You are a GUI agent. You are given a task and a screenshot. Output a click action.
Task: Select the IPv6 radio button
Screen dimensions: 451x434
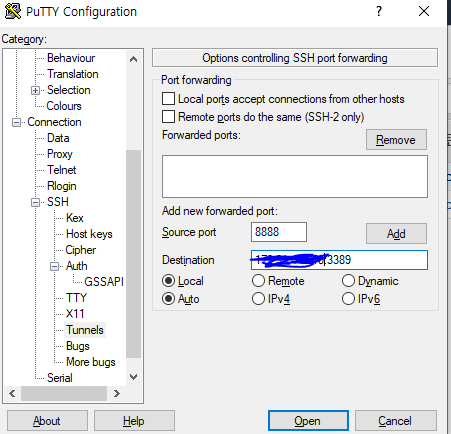point(348,299)
